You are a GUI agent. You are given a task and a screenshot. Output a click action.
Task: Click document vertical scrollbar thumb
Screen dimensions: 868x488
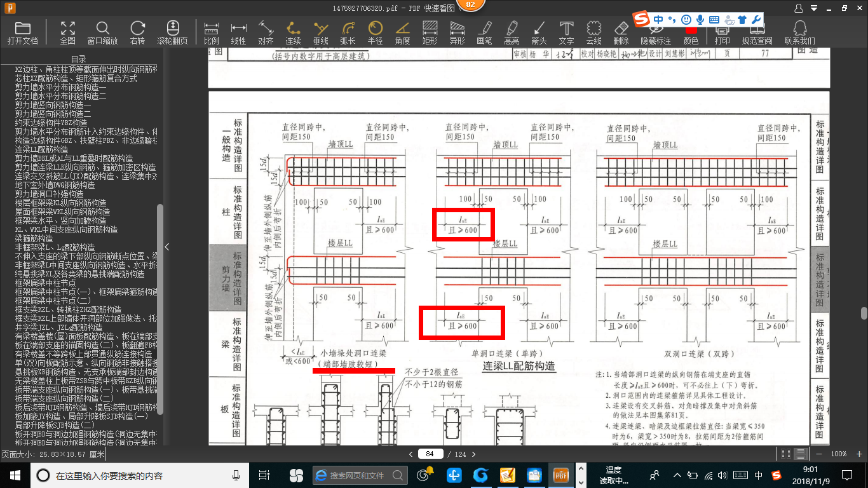864,313
